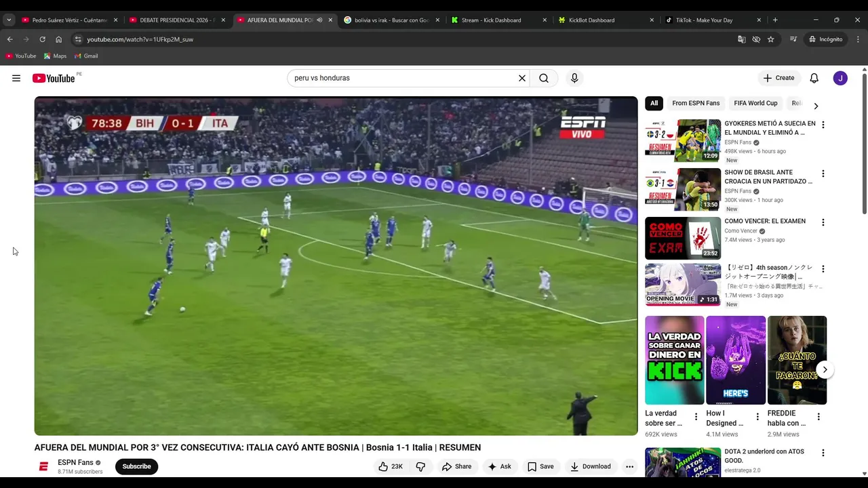Dislike the video with thumbs down
This screenshot has height=488, width=868.
[x=420, y=466]
